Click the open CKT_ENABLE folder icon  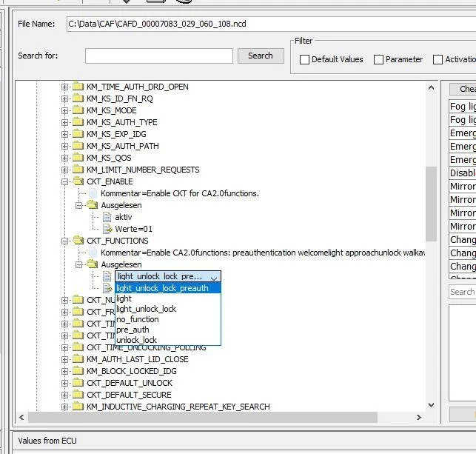pos(78,181)
